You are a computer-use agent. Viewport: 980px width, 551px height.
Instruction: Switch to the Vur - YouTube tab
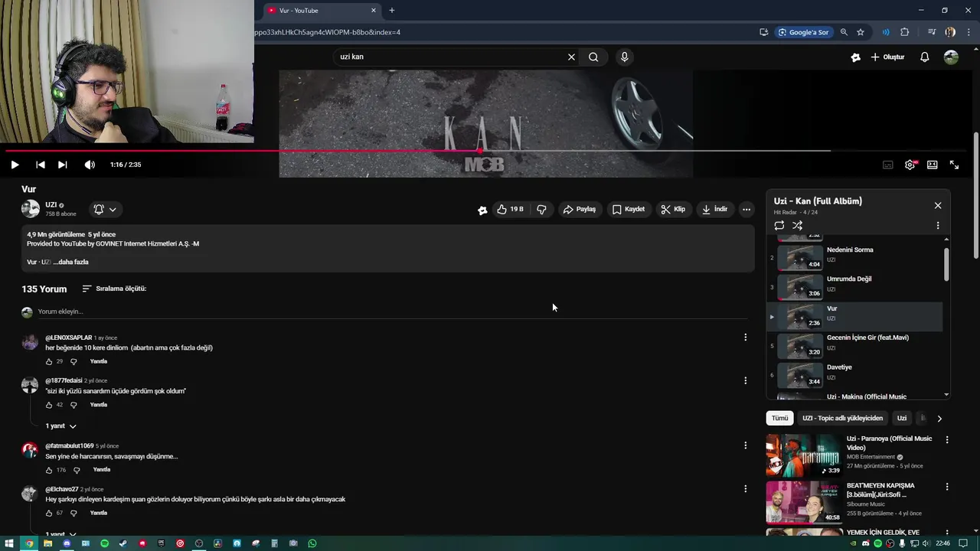tap(322, 11)
